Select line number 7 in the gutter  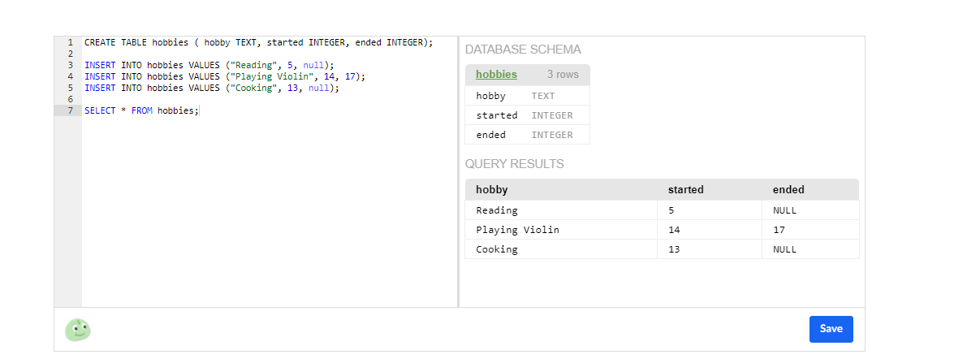point(70,110)
